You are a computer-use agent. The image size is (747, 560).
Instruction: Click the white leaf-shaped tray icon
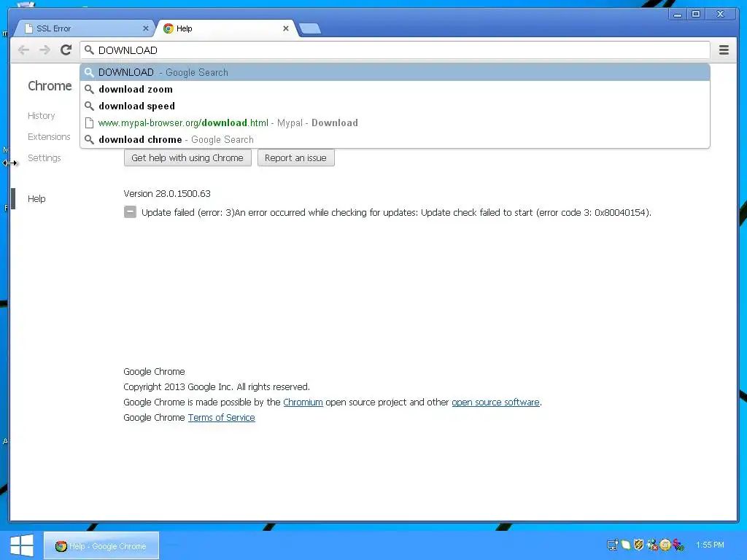626,545
